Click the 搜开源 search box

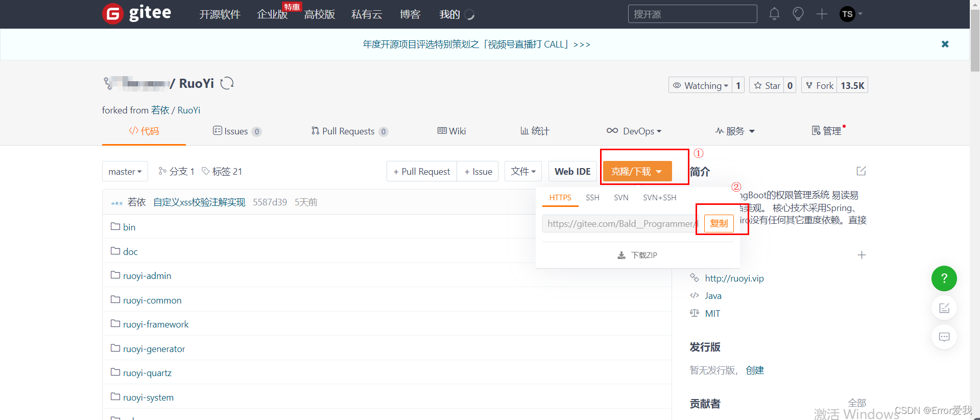(x=692, y=14)
